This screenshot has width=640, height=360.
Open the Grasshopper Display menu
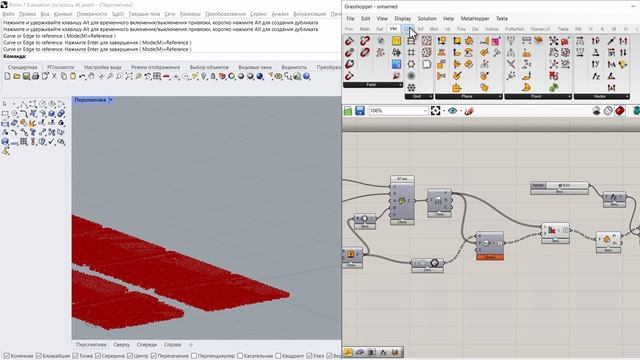click(x=402, y=18)
